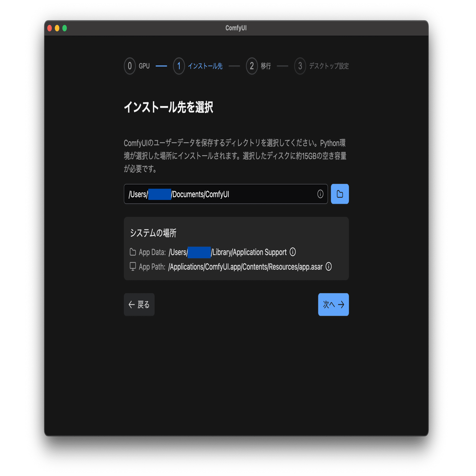The image size is (476, 476).
Task: Click the ComfyUI window title
Action: (x=236, y=28)
